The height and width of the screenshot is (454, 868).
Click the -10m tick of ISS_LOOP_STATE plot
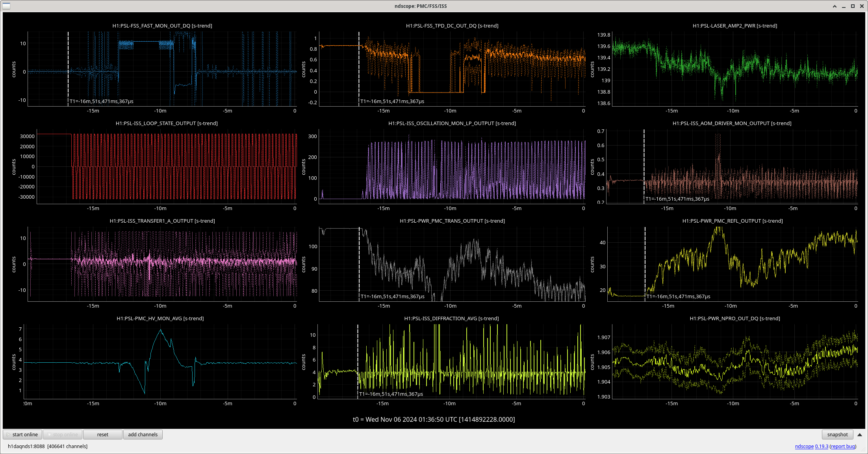[160, 208]
